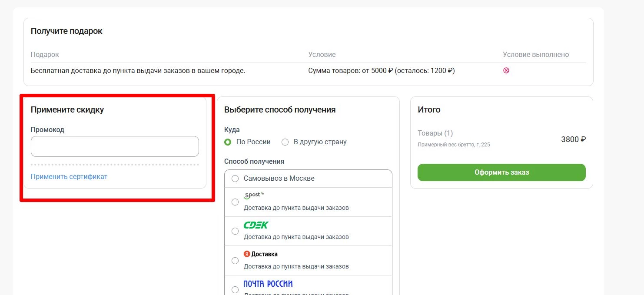The width and height of the screenshot is (644, 295).
Task: Click the green CDEK logo
Action: point(256,225)
